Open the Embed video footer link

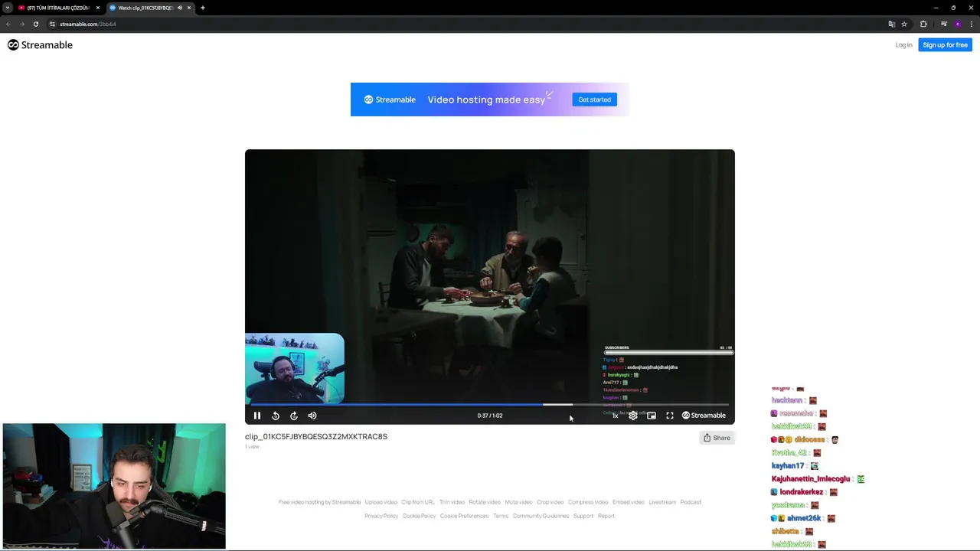(629, 502)
